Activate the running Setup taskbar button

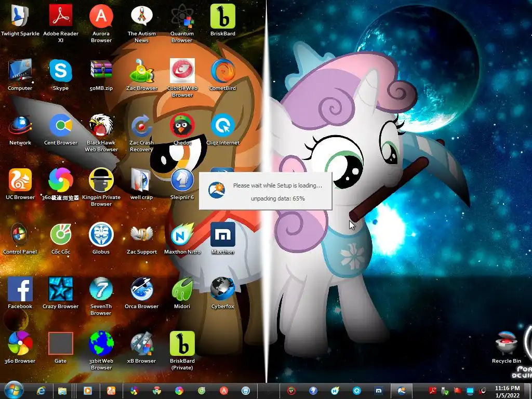[402, 391]
